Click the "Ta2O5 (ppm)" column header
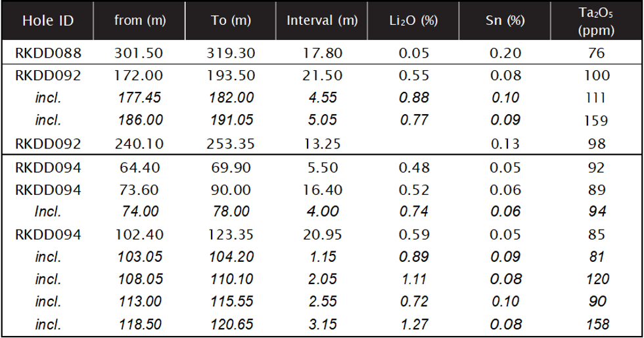The width and height of the screenshot is (644, 338). (x=596, y=20)
